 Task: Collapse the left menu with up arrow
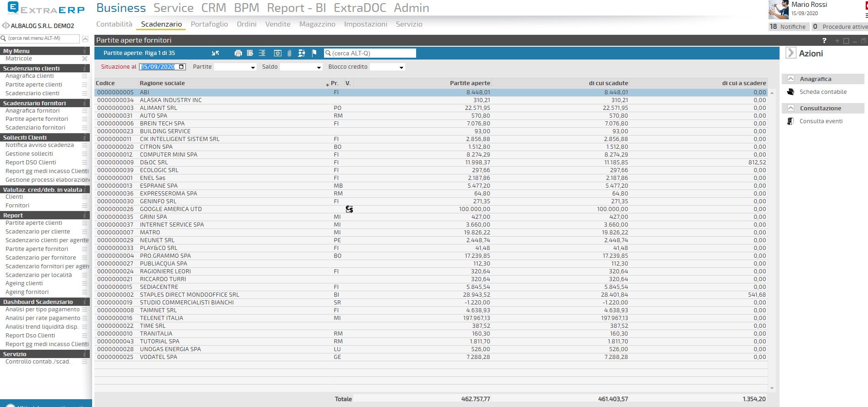tap(85, 39)
